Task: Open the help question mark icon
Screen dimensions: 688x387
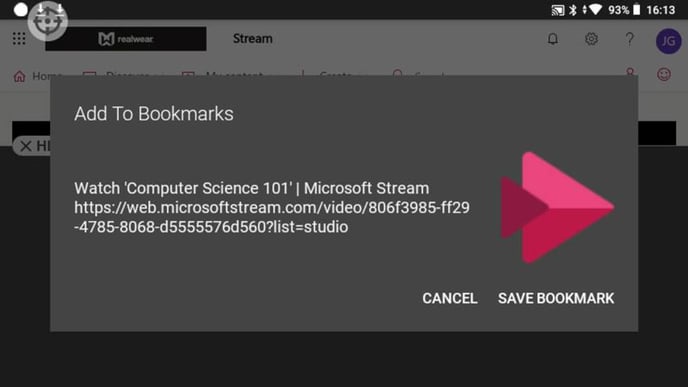Action: 630,39
